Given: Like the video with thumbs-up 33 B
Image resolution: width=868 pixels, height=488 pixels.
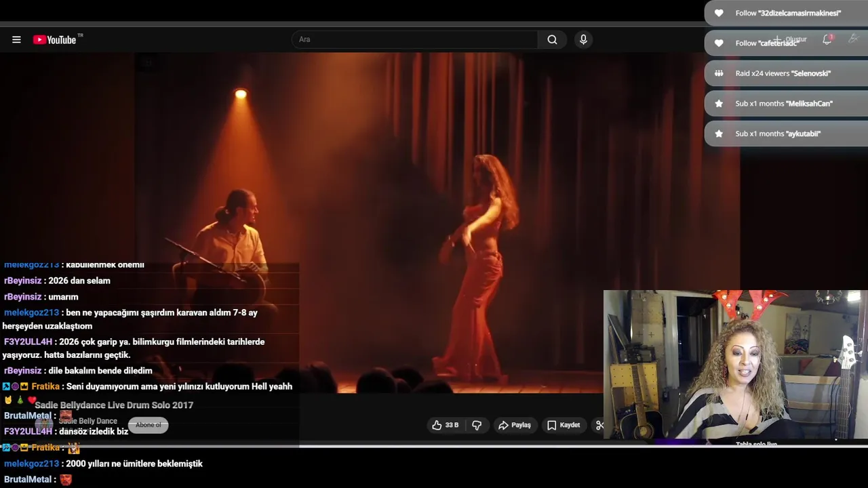Looking at the screenshot, I should pyautogui.click(x=446, y=425).
